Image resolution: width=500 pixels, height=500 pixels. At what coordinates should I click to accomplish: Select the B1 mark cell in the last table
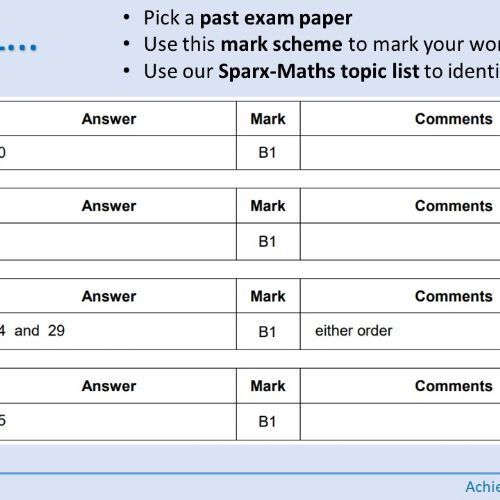pos(268,422)
